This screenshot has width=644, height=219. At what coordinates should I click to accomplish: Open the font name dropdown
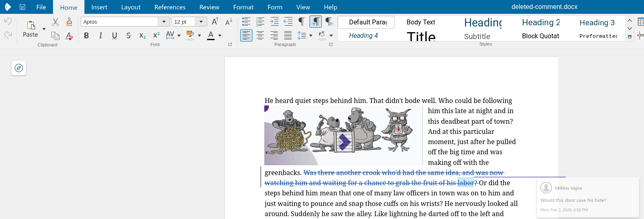[164, 22]
